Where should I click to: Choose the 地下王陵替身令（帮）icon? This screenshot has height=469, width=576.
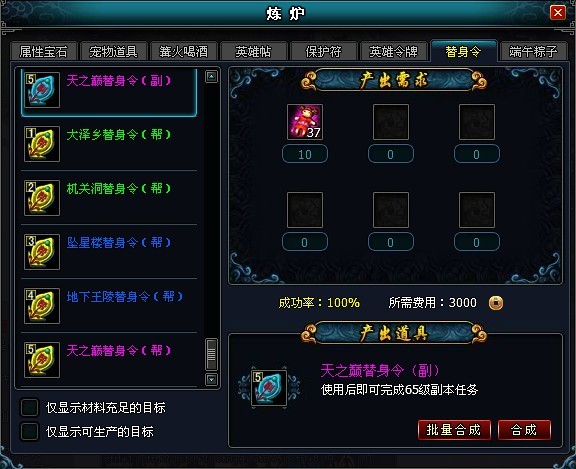click(x=42, y=306)
